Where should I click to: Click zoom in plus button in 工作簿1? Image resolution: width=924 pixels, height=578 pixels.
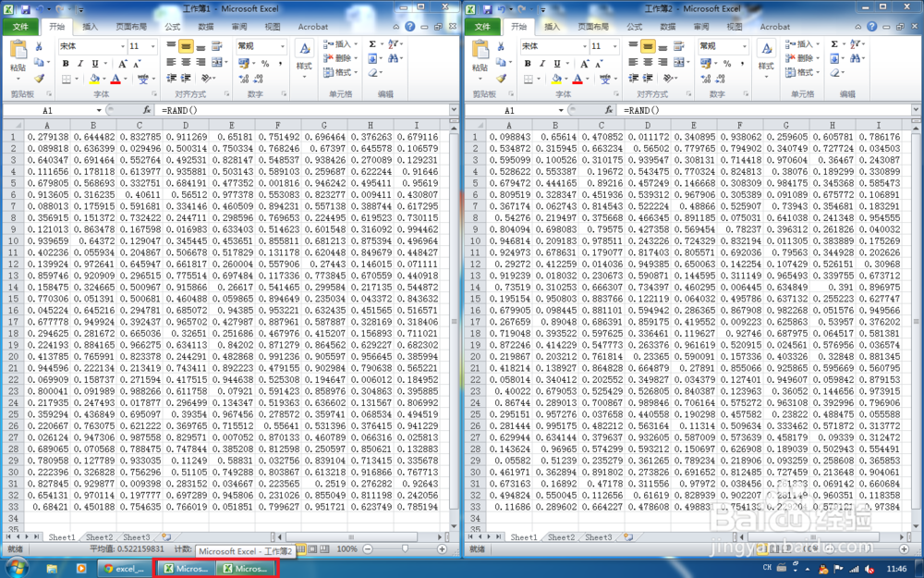tap(442, 549)
